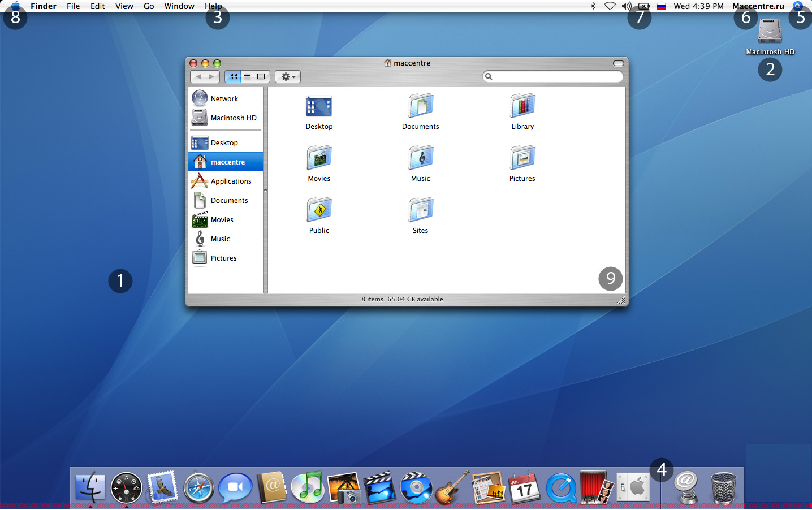Screen dimensions: 812x510
Task: Open the Apple menu
Action: pos(15,6)
